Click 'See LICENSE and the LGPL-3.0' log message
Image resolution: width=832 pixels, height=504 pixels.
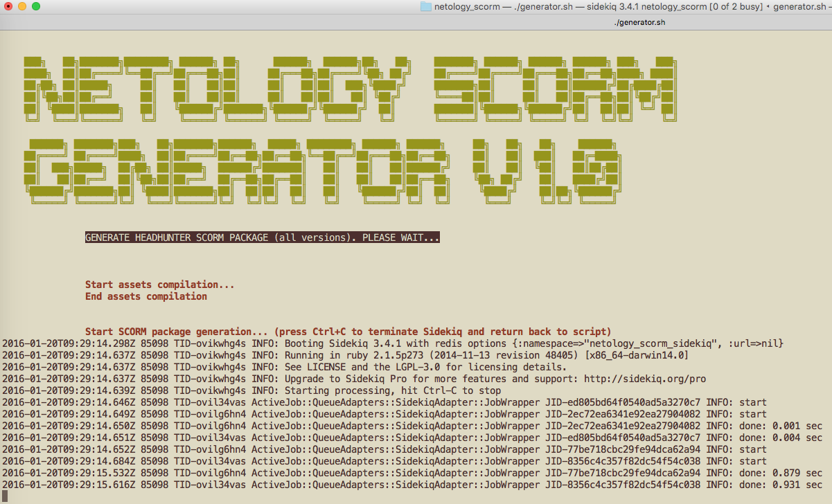point(426,367)
